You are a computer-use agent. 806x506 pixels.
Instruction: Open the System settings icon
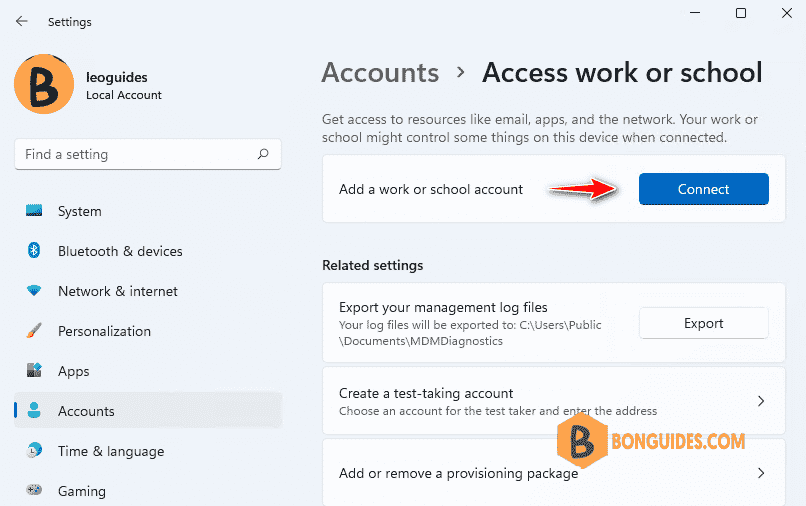pos(34,210)
